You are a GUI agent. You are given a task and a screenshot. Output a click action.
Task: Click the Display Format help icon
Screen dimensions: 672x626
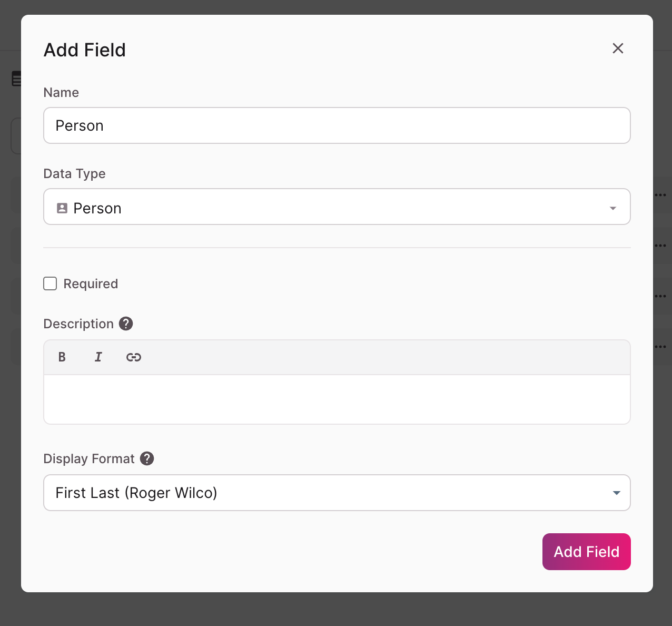(147, 458)
